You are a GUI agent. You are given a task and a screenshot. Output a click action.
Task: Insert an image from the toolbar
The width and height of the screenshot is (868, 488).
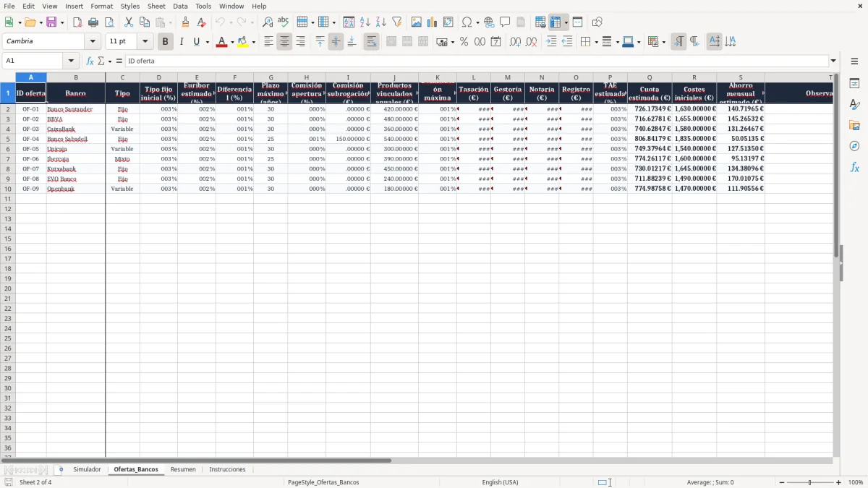[417, 22]
